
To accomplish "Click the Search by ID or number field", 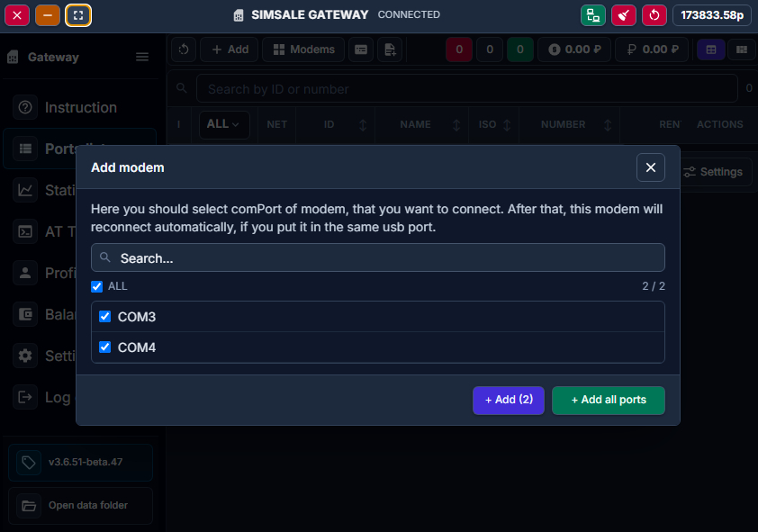I will click(467, 88).
